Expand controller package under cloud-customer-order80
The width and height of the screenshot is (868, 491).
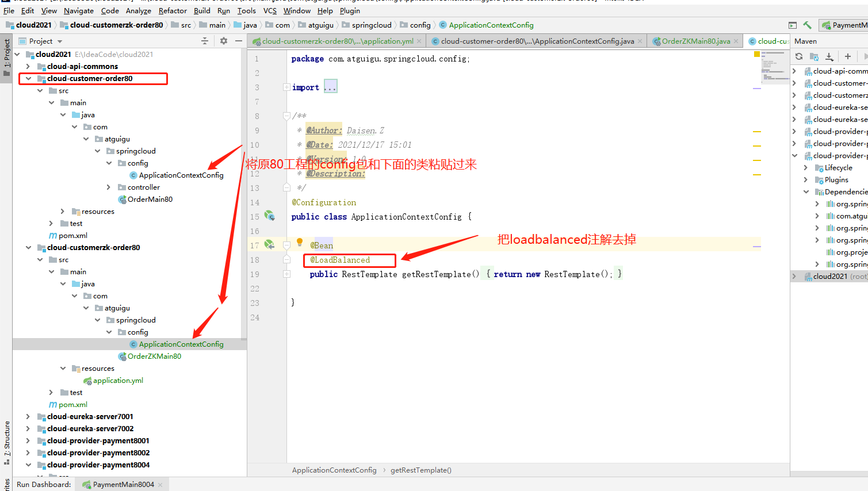click(109, 187)
